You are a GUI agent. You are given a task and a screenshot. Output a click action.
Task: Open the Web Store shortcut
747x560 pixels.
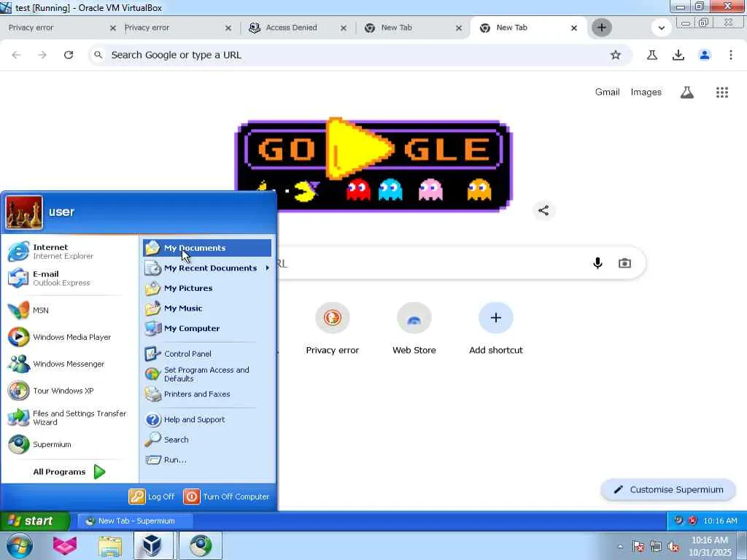(x=414, y=329)
